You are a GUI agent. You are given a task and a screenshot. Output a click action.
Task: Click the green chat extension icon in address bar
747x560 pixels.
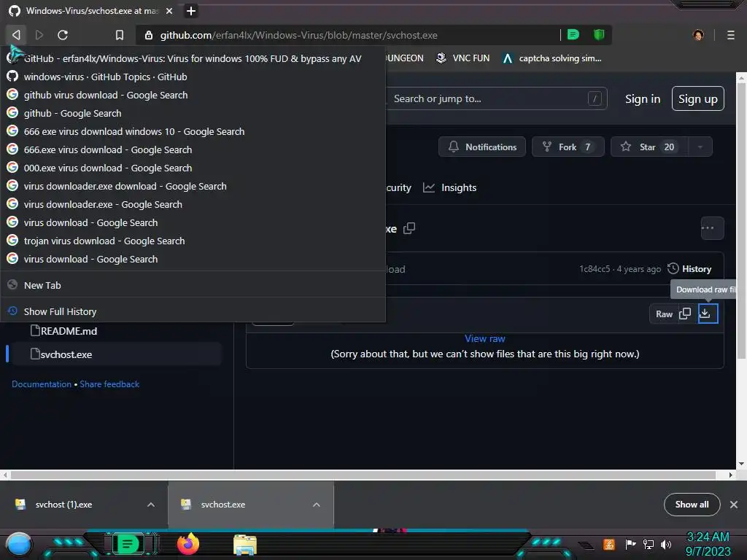(573, 34)
